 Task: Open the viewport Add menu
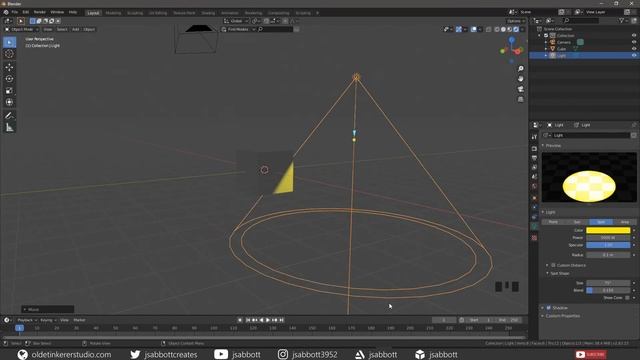pos(76,29)
